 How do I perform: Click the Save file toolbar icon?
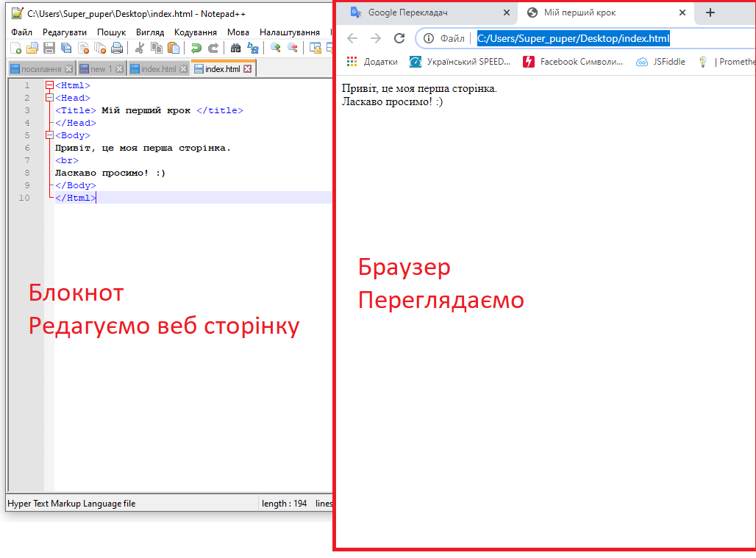[x=49, y=48]
